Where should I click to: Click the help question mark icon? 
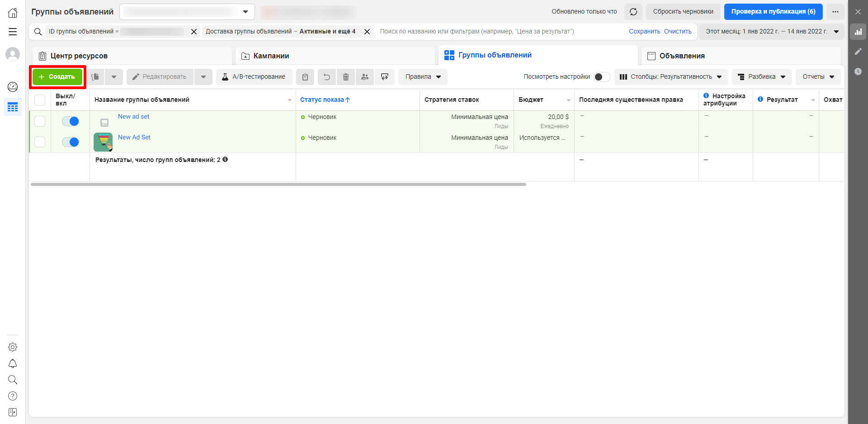click(13, 396)
